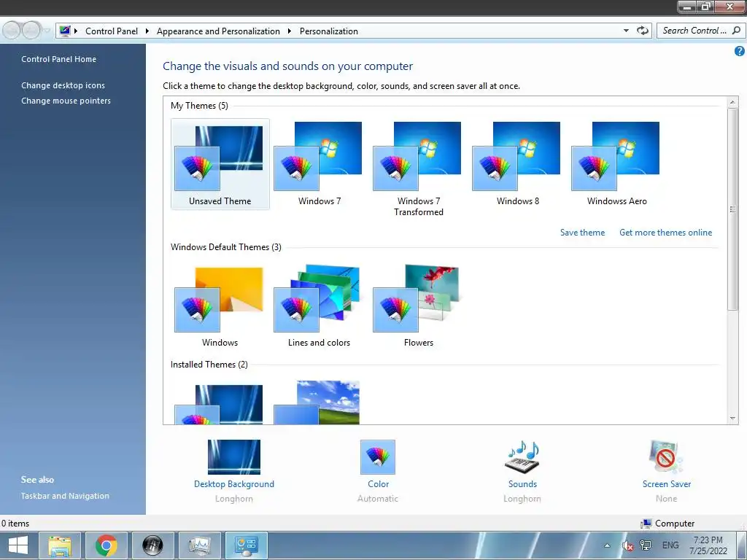Expand arrow after Control Panel breadcrumb
Image resolution: width=747 pixels, height=560 pixels.
147,31
